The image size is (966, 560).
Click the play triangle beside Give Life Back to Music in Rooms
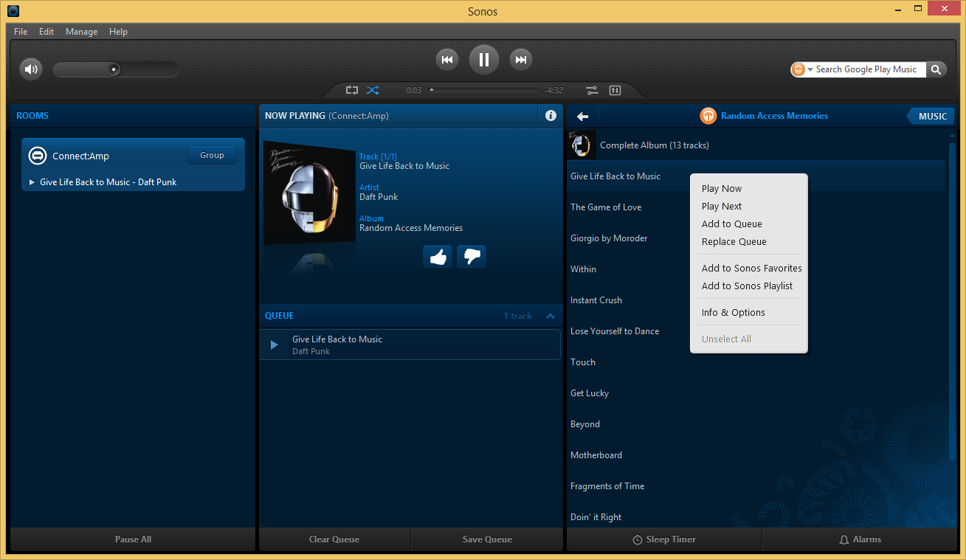point(32,182)
